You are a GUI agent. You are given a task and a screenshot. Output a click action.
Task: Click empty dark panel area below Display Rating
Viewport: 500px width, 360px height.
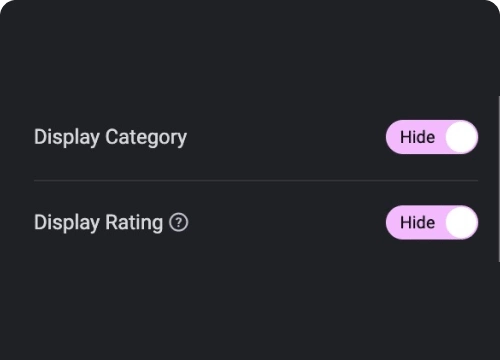(250, 300)
